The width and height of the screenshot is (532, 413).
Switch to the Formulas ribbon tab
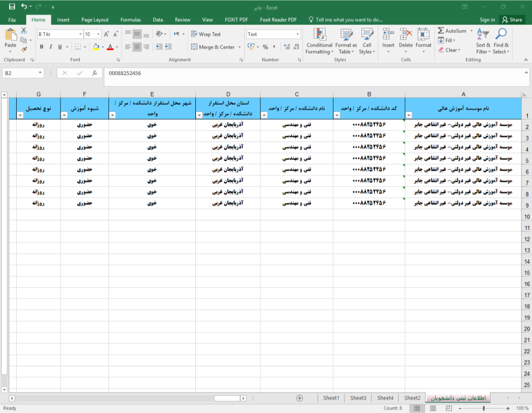point(131,20)
